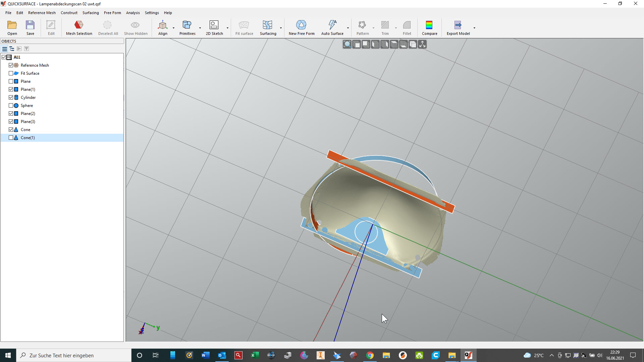Check the Cone(1) visibility checkbox
Screen dimensions: 644x362
point(11,138)
